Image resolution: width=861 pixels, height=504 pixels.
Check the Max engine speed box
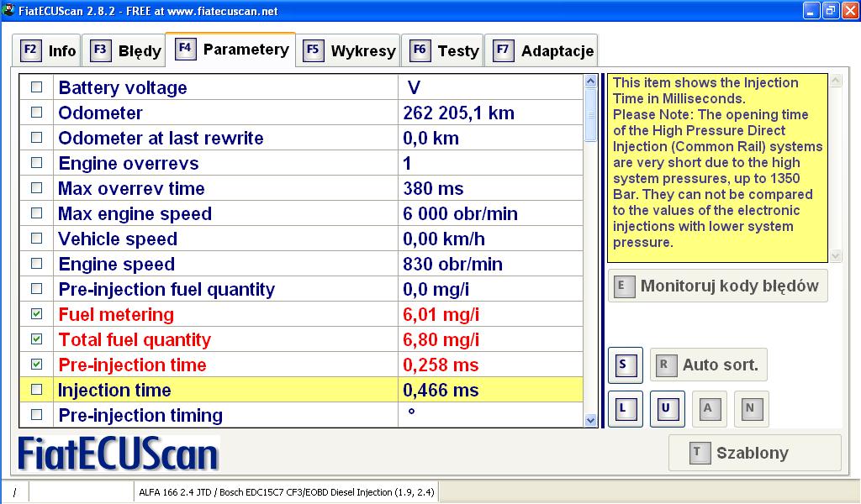36,213
